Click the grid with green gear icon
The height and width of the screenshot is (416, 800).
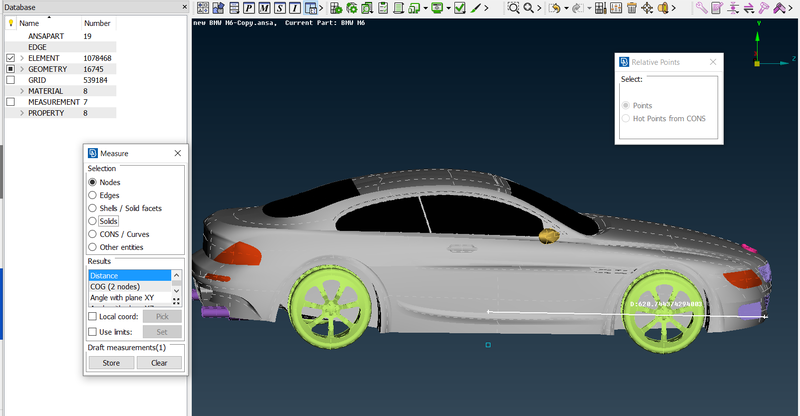[x=336, y=8]
